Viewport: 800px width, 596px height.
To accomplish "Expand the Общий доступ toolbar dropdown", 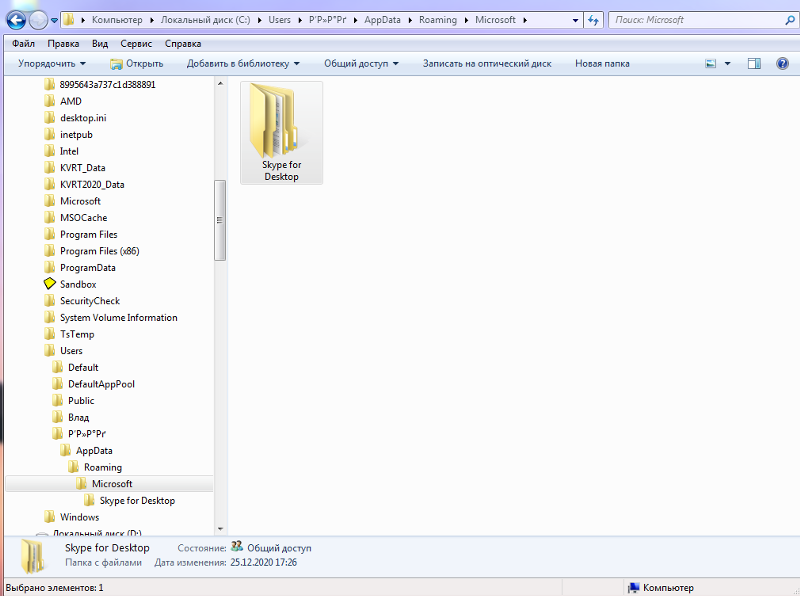I will 361,63.
